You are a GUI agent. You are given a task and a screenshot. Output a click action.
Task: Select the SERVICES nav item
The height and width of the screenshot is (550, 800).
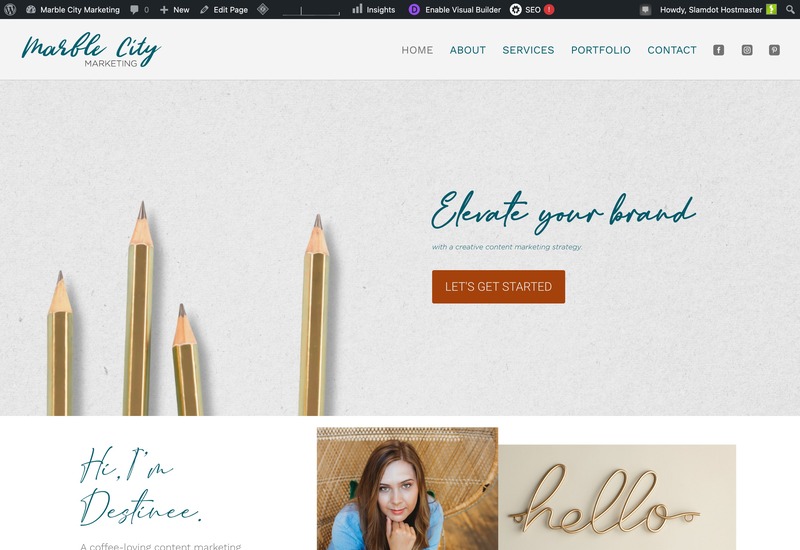coord(528,50)
